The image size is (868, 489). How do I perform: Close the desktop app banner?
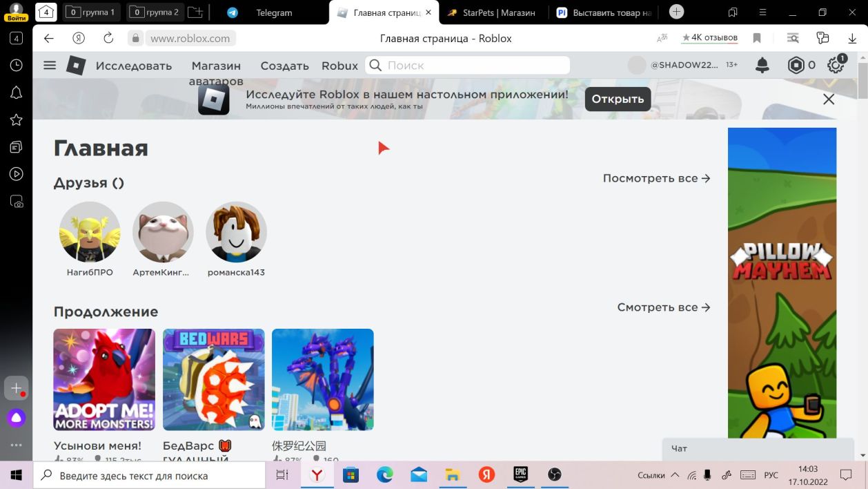(x=829, y=99)
